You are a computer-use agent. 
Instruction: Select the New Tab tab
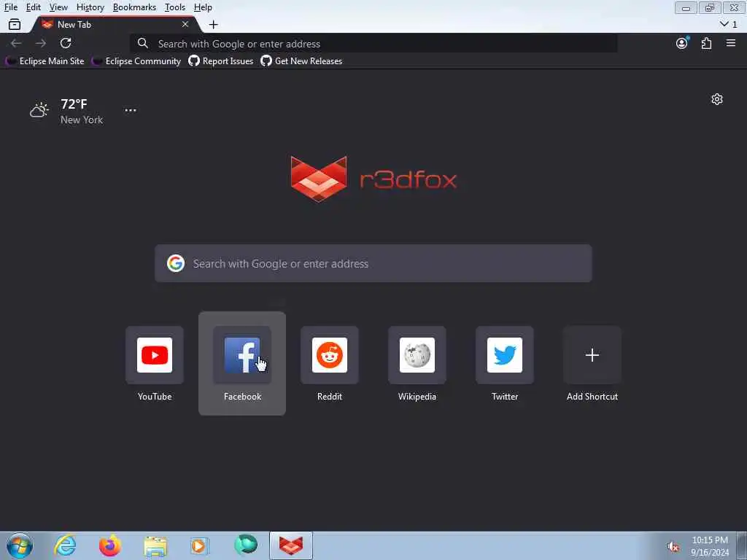click(115, 24)
